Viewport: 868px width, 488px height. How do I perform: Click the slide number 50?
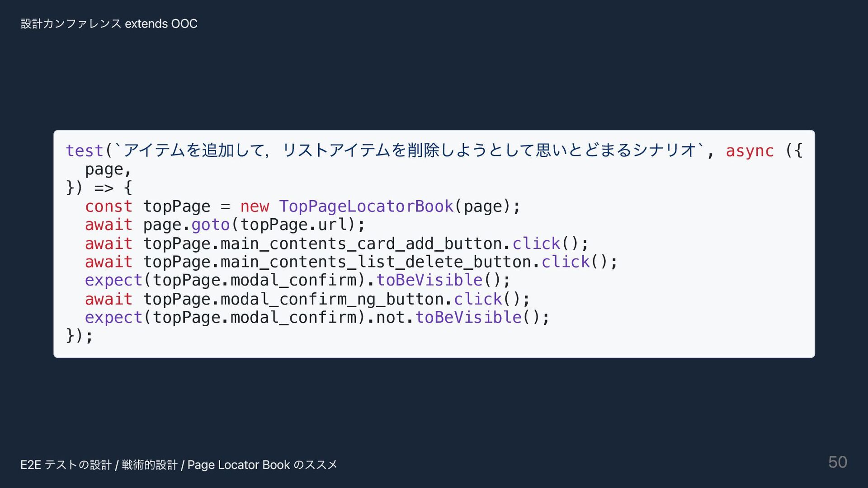pyautogui.click(x=837, y=462)
